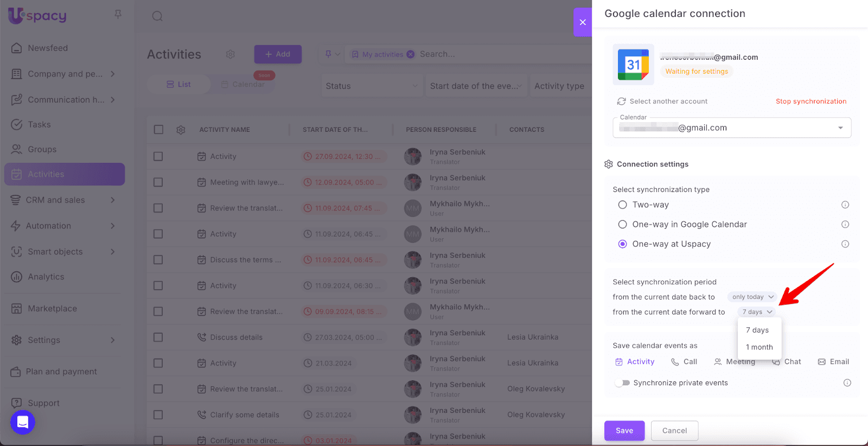Close the Google calendar connection panel
Viewport: 868px width, 446px height.
coord(583,22)
